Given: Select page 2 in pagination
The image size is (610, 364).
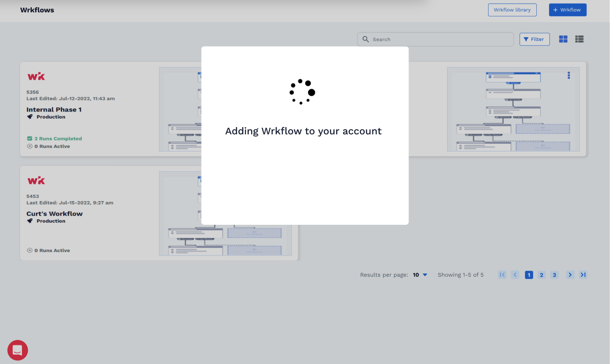Looking at the screenshot, I should click(x=541, y=275).
